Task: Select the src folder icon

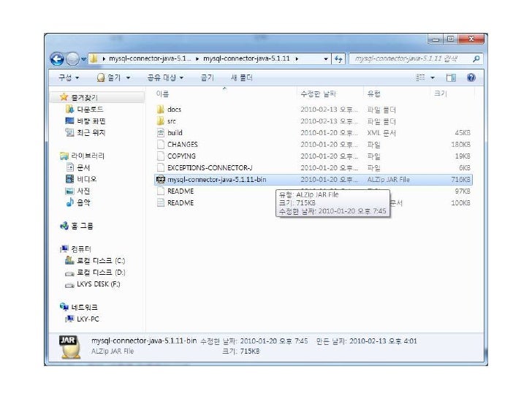Action: [161, 121]
